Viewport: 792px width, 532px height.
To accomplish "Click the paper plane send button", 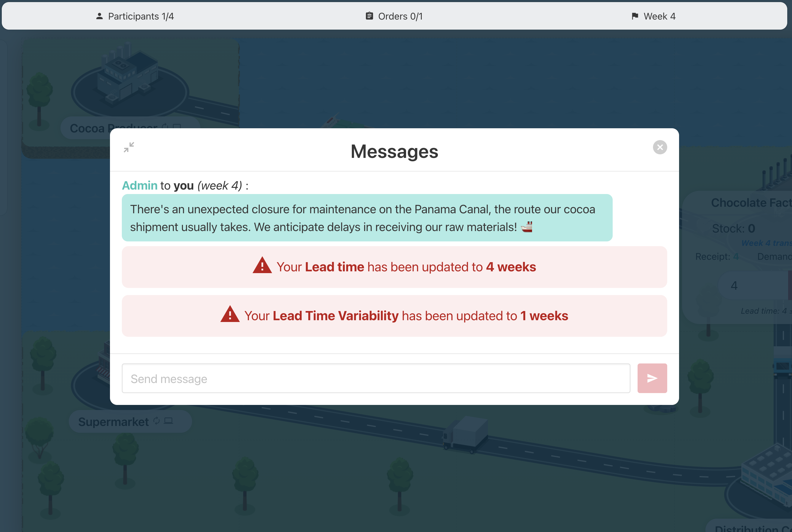I will [x=652, y=378].
